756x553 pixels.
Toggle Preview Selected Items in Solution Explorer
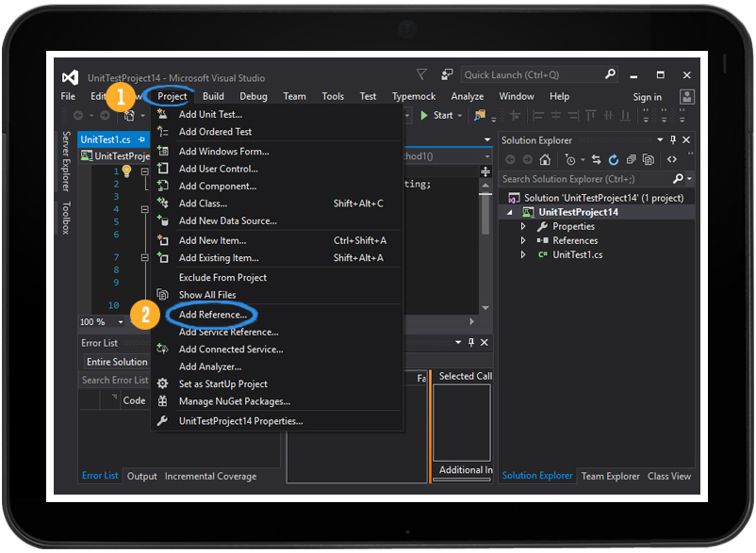(671, 159)
